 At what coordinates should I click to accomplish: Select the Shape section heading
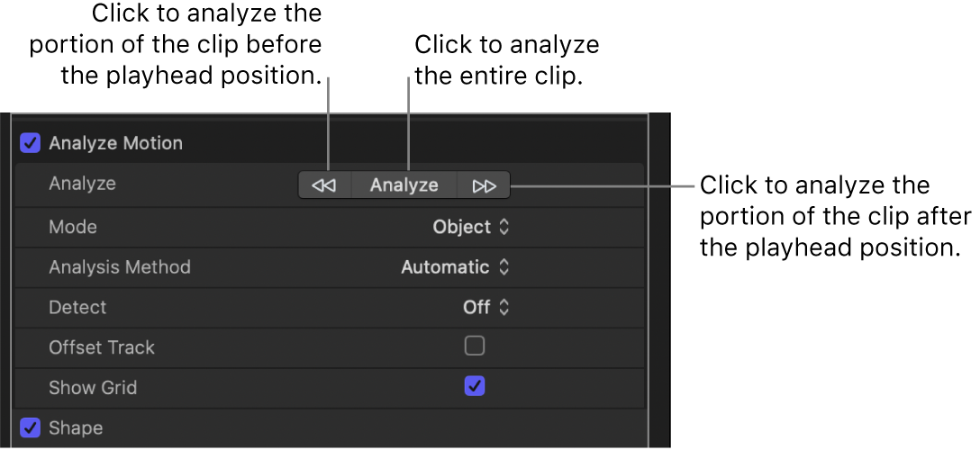coord(76,427)
